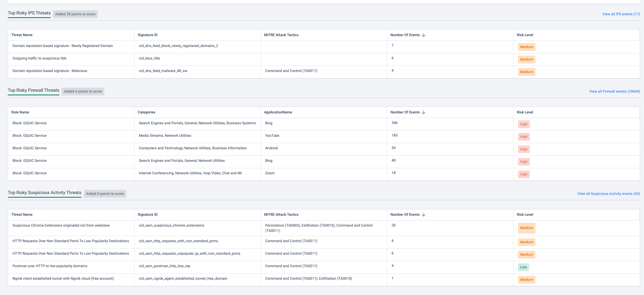Open View all Suspicious Activity events (43)
This screenshot has height=295, width=644.
click(609, 194)
